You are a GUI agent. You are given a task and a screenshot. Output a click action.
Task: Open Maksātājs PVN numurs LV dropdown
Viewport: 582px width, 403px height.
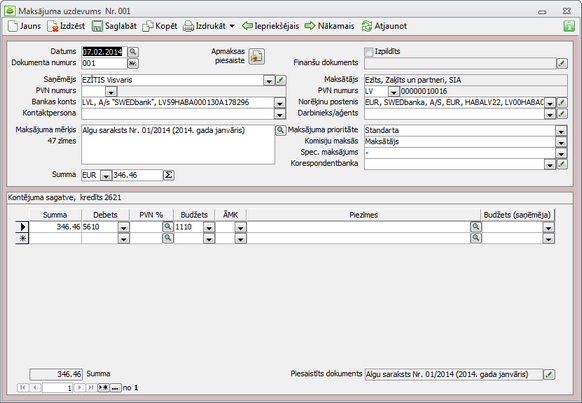[x=394, y=91]
